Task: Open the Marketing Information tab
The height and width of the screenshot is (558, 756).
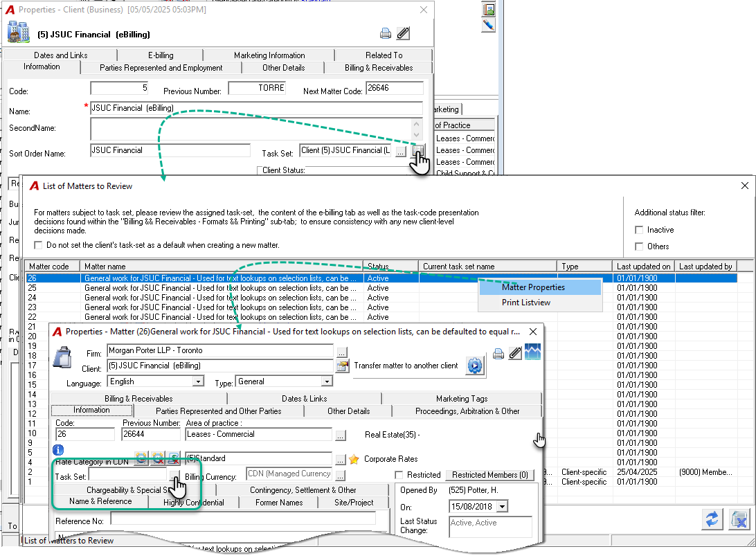Action: pos(269,55)
